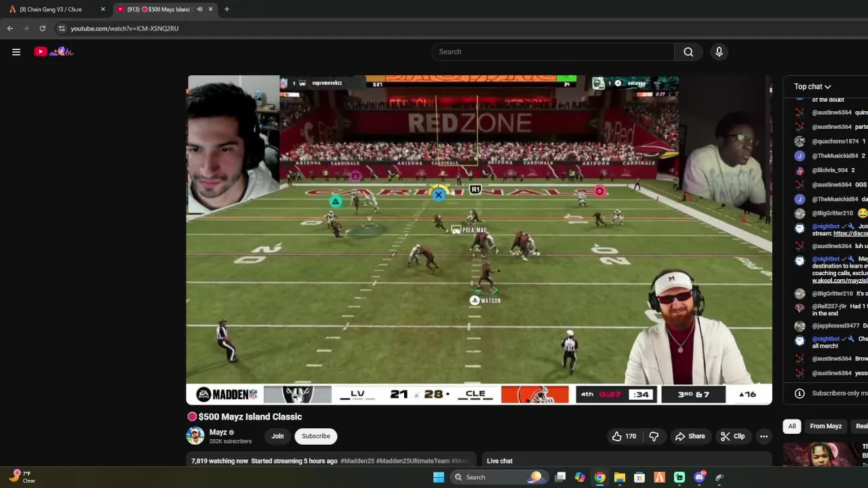Open the recommended video thumbnail
This screenshot has width=868, height=488.
pyautogui.click(x=821, y=455)
